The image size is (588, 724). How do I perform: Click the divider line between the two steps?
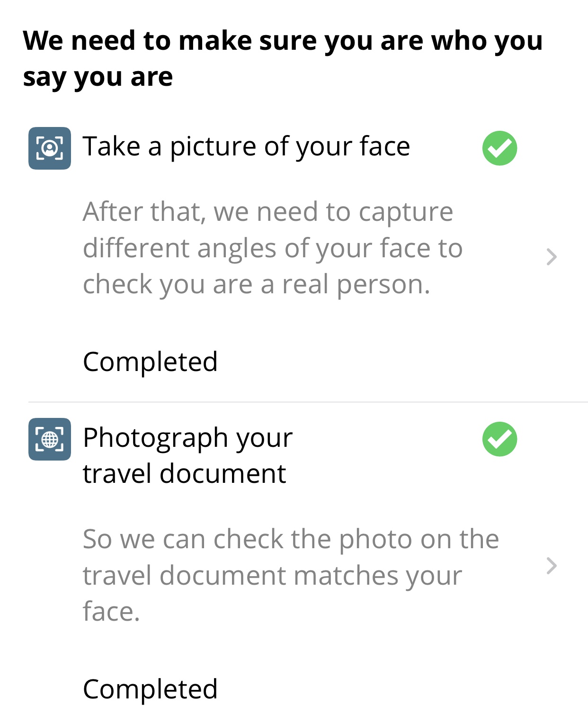(x=308, y=402)
